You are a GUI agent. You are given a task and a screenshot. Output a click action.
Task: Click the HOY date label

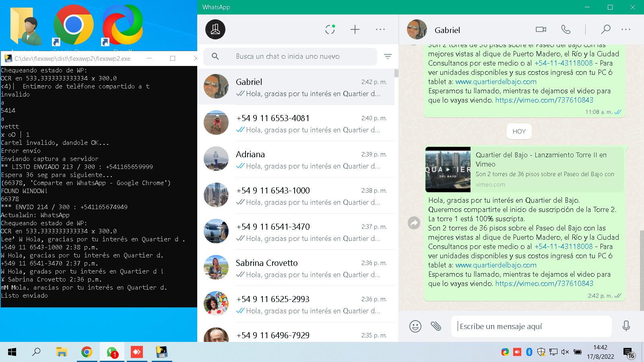519,131
